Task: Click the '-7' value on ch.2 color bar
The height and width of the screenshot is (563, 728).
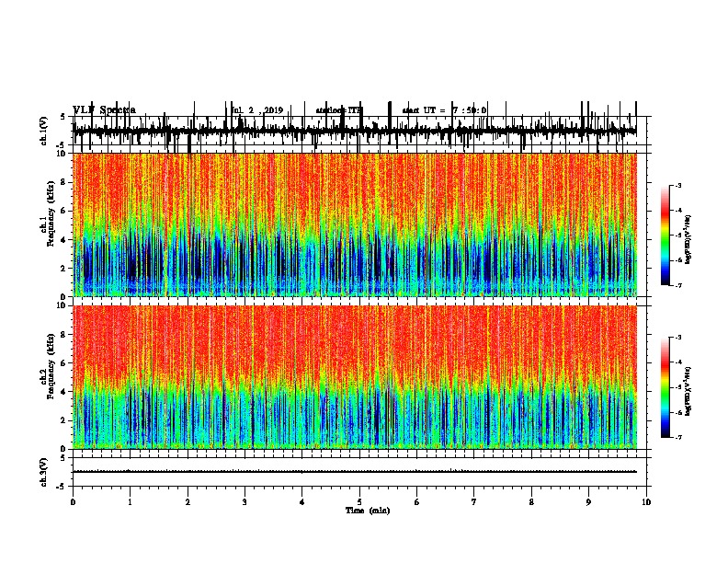Action: 677,438
